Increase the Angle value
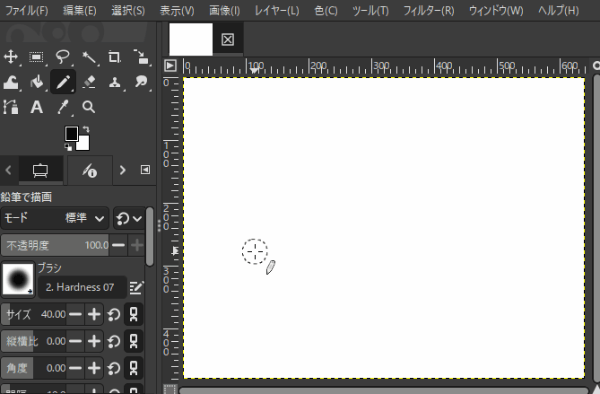The height and width of the screenshot is (394, 600). (x=94, y=368)
